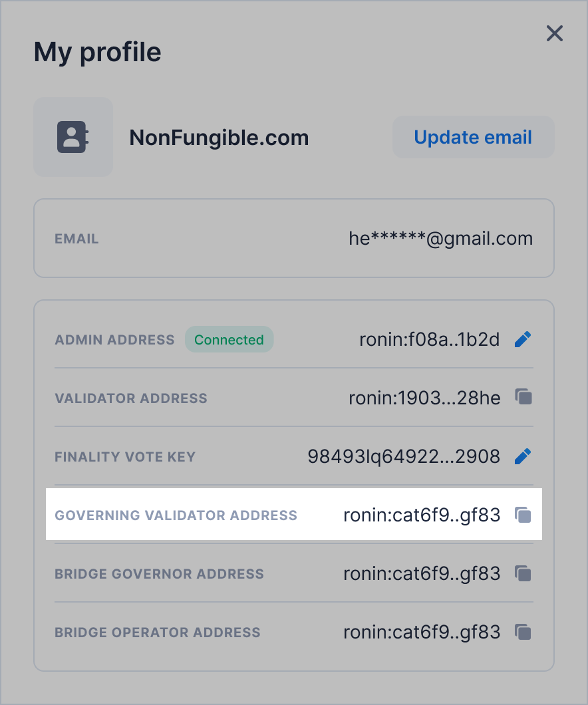Copy the governing validator address
588x705 pixels.
tap(523, 515)
